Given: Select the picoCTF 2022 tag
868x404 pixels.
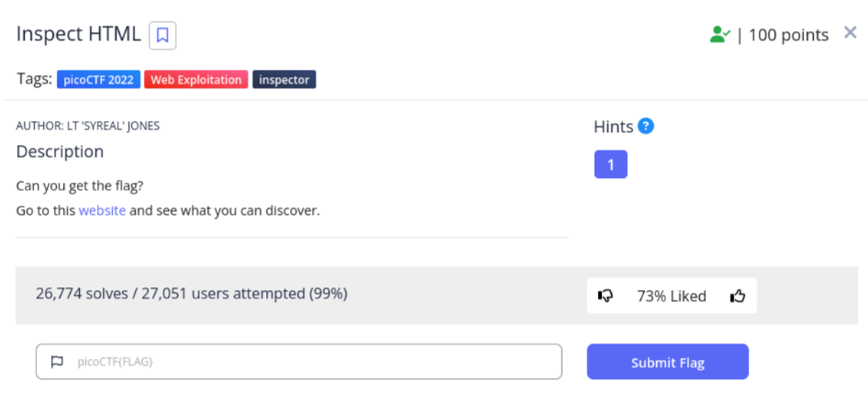Looking at the screenshot, I should [x=98, y=80].
